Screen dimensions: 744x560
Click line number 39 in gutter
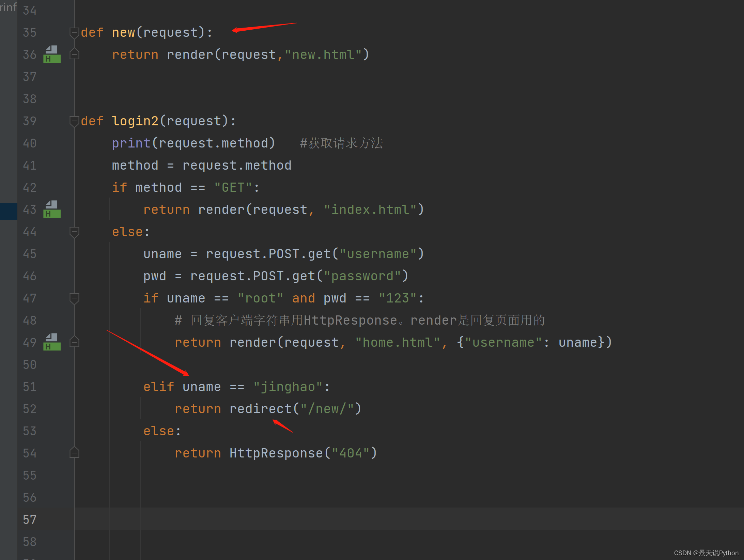30,121
